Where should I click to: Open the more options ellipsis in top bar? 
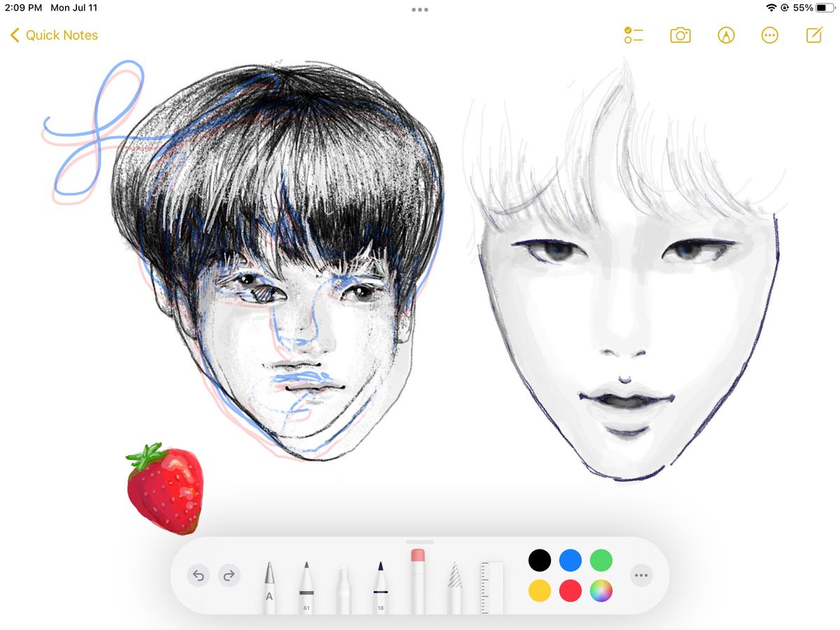coord(770,35)
